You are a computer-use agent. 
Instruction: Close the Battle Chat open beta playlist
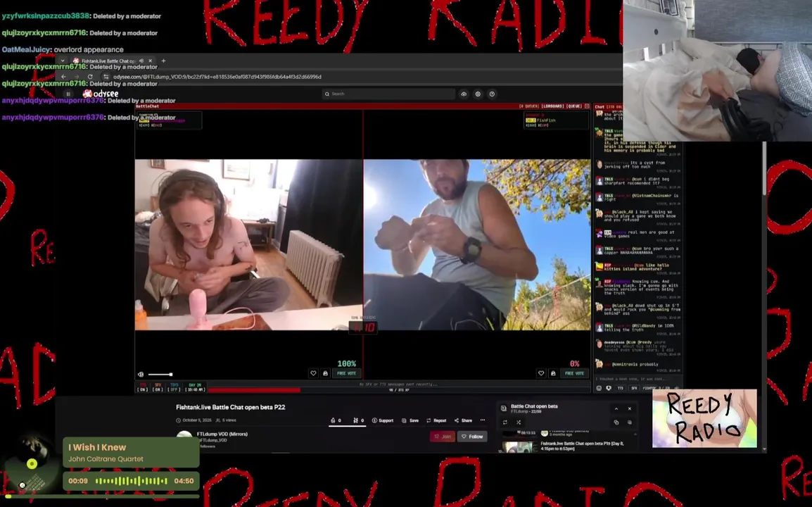click(630, 408)
